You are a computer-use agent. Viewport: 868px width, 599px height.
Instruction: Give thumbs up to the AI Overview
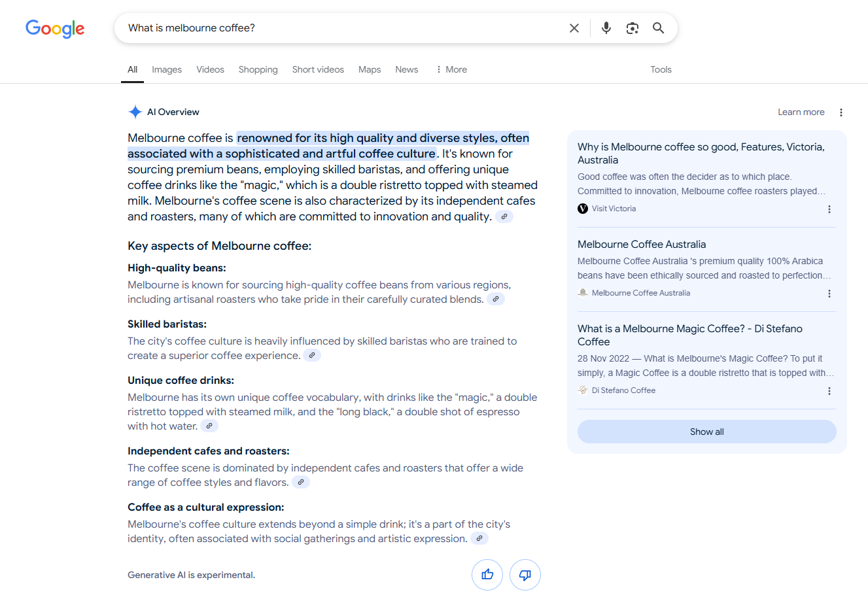pyautogui.click(x=487, y=575)
